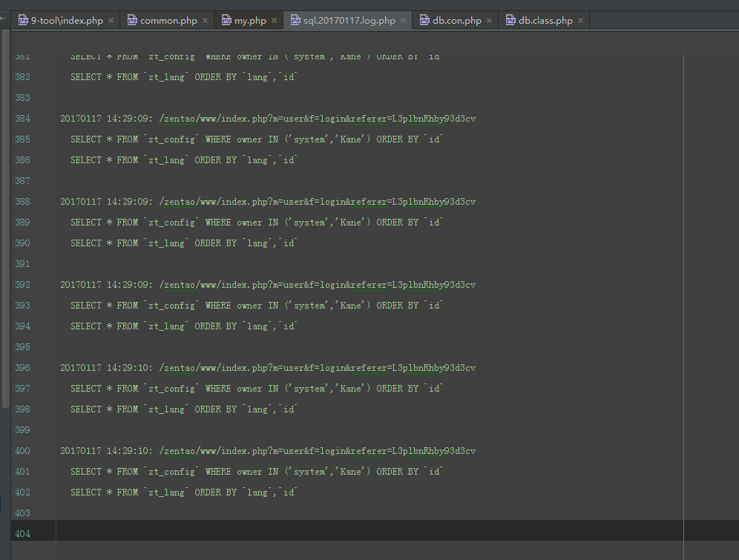Click the zt_config query on line 393
The width and height of the screenshot is (739, 560).
[x=256, y=305]
